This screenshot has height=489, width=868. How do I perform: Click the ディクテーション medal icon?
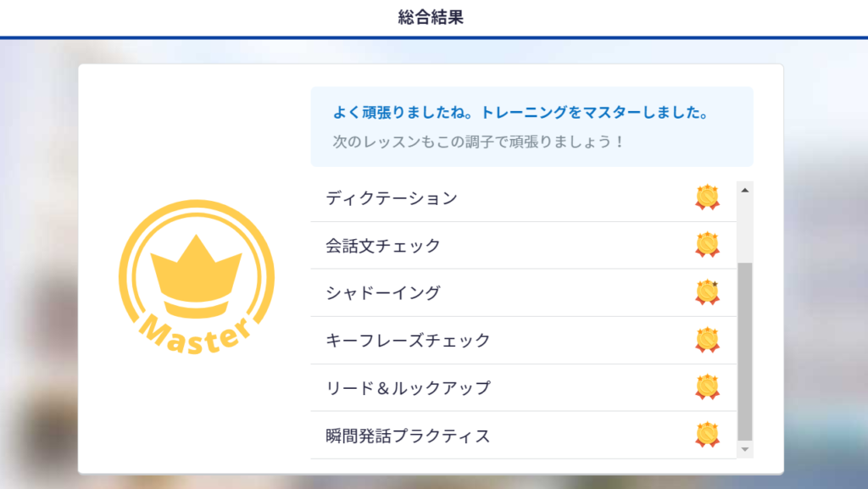point(707,198)
